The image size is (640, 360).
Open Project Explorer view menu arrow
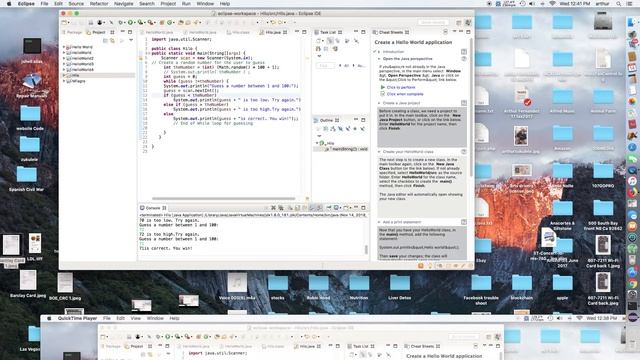tap(131, 40)
